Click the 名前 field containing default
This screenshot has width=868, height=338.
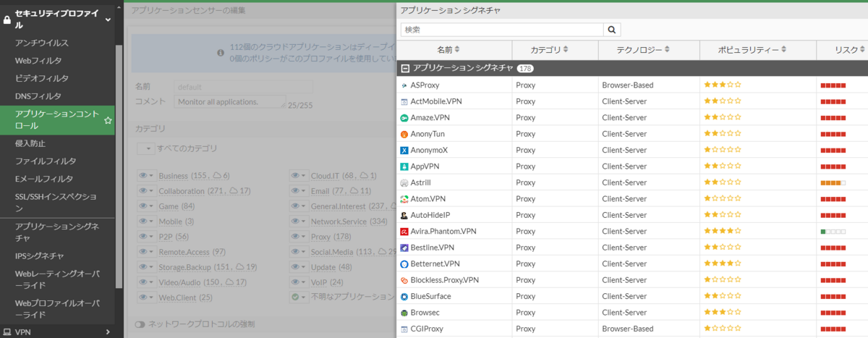(244, 86)
